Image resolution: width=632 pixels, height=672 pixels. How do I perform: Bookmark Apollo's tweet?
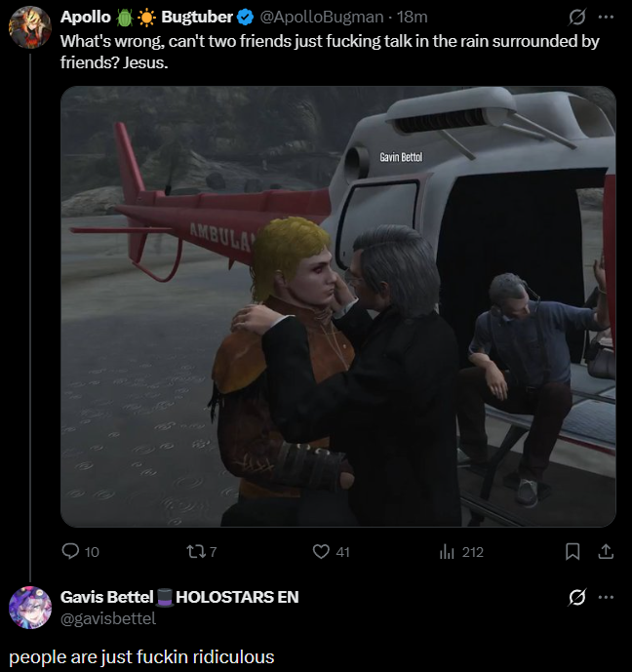(x=573, y=552)
